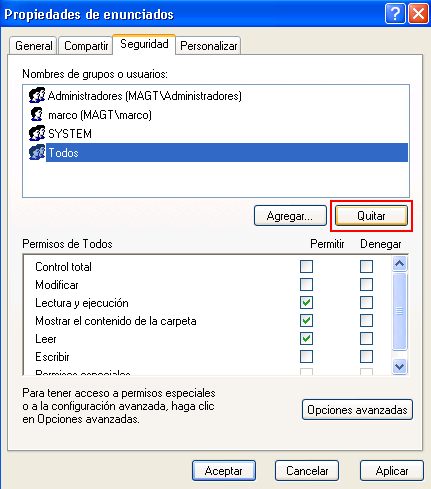The width and height of the screenshot is (431, 489).
Task: Switch to the General tab
Action: point(34,46)
